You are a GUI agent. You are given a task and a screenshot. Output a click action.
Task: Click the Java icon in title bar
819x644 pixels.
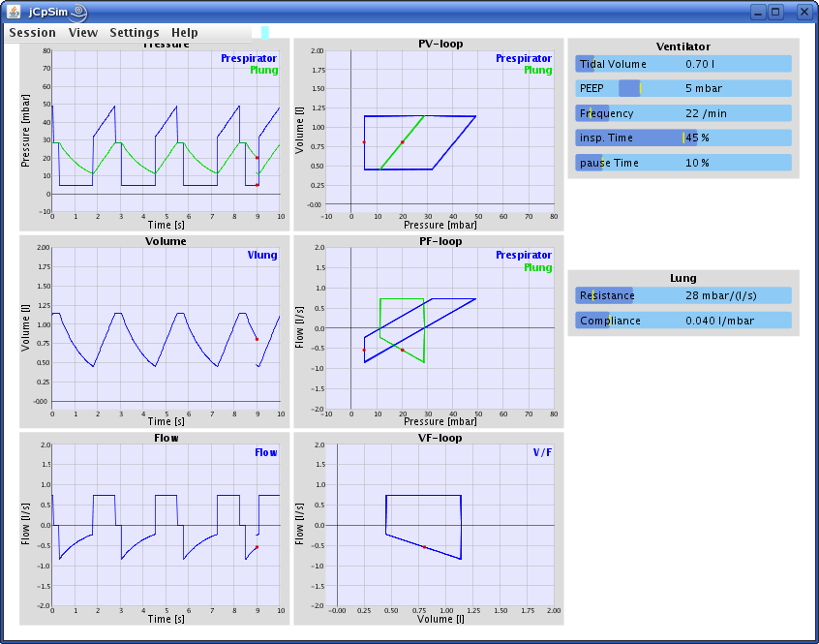point(15,12)
